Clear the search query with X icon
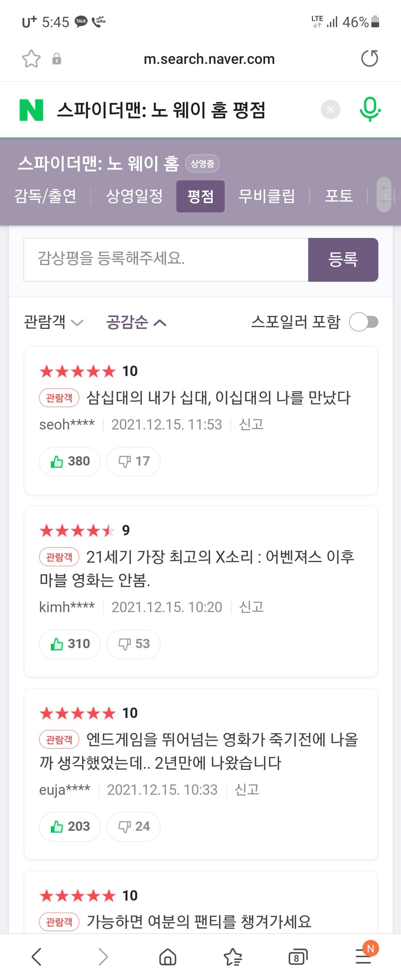Screen dimensions: 401x980 (x=330, y=110)
